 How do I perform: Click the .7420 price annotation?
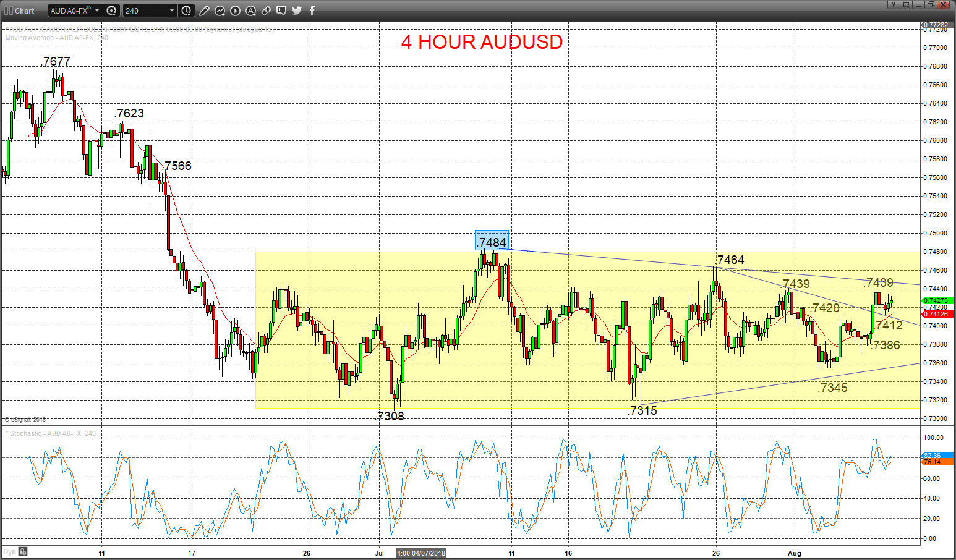click(825, 308)
